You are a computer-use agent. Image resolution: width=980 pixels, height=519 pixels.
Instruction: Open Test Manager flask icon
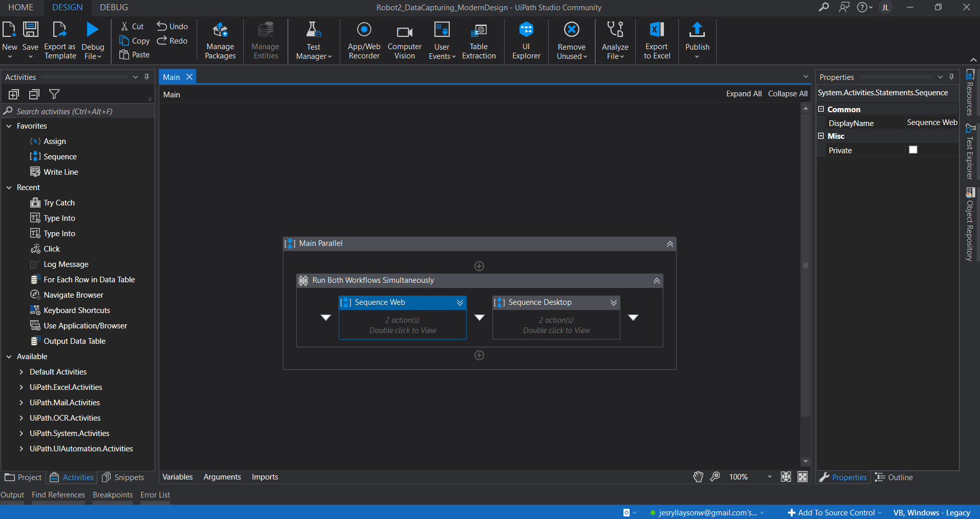[x=314, y=30]
